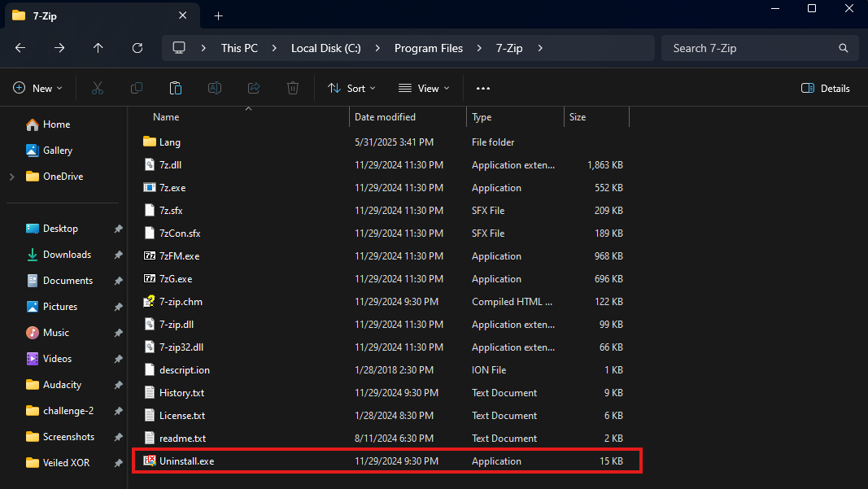The height and width of the screenshot is (489, 868).
Task: Expand the OneDrive tree node
Action: tap(11, 177)
